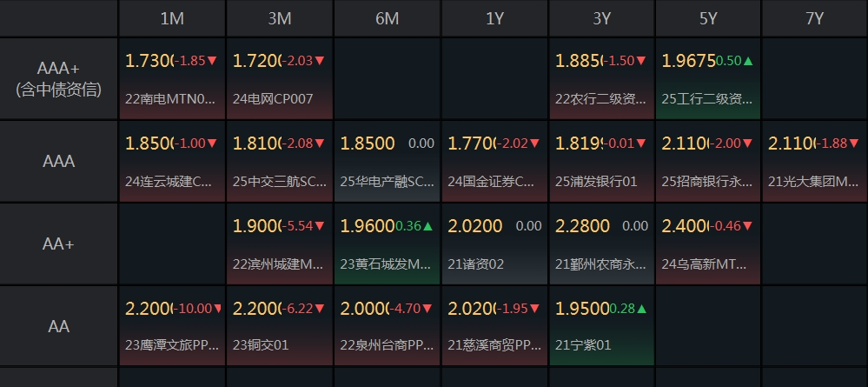Image resolution: width=868 pixels, height=387 pixels.
Task: Select the 21宁紫01 green cell
Action: [602, 326]
